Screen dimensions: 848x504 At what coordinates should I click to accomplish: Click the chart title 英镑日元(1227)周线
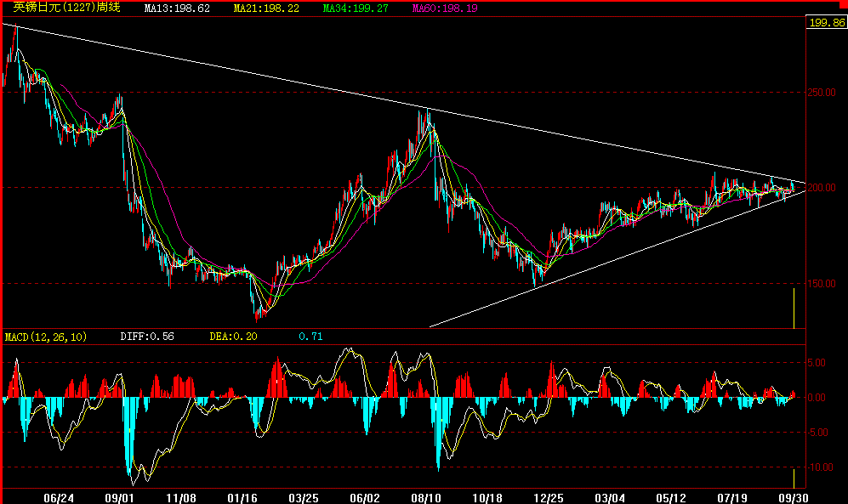point(66,8)
